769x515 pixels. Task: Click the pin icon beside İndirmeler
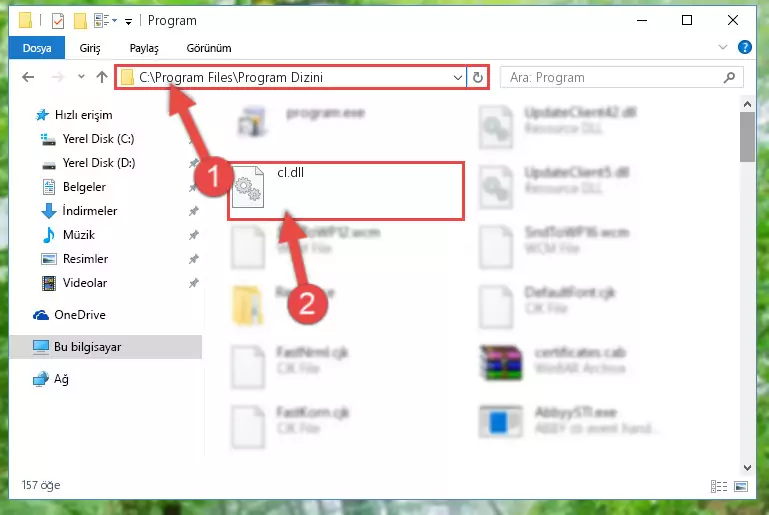tap(194, 211)
